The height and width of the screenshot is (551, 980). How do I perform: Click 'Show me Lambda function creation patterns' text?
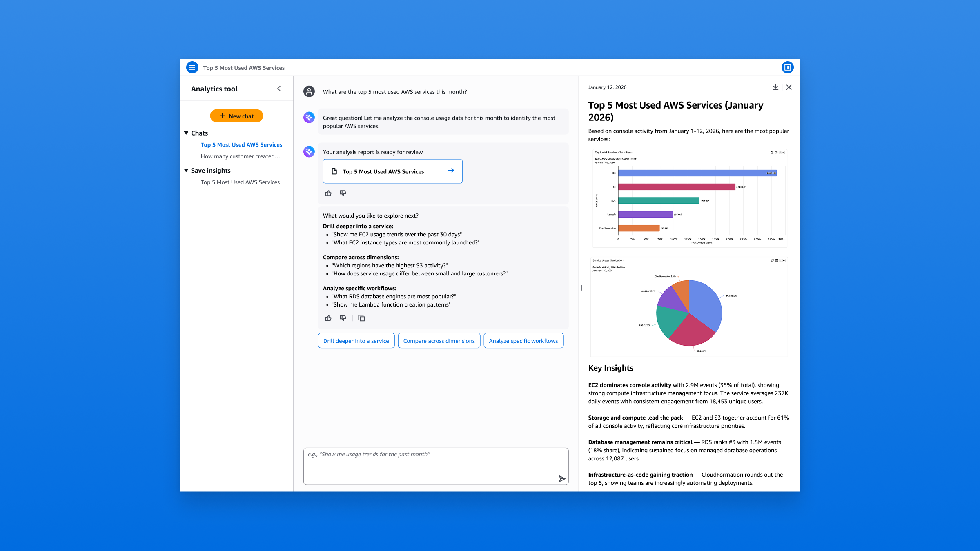[391, 305]
